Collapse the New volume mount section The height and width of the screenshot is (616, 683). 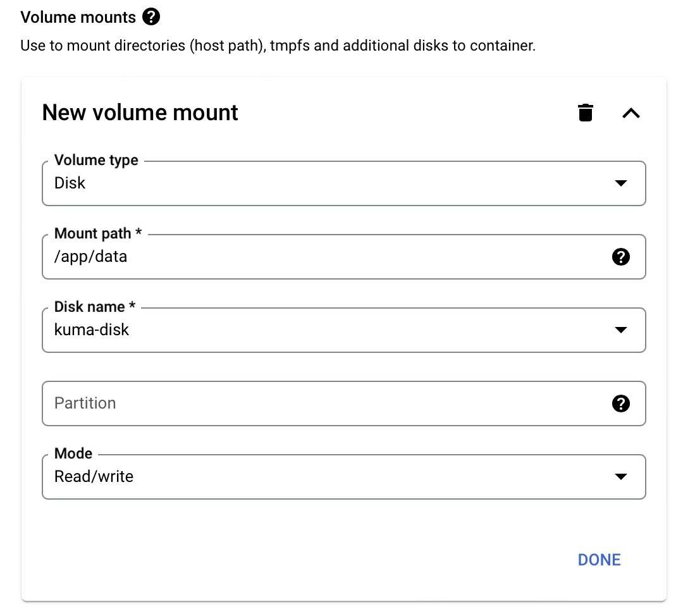point(631,114)
